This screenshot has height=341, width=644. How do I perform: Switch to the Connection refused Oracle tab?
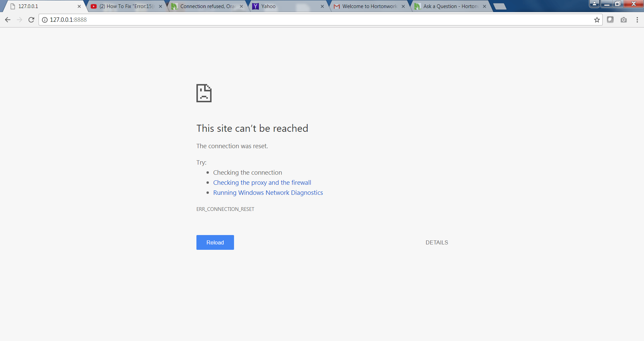(205, 6)
